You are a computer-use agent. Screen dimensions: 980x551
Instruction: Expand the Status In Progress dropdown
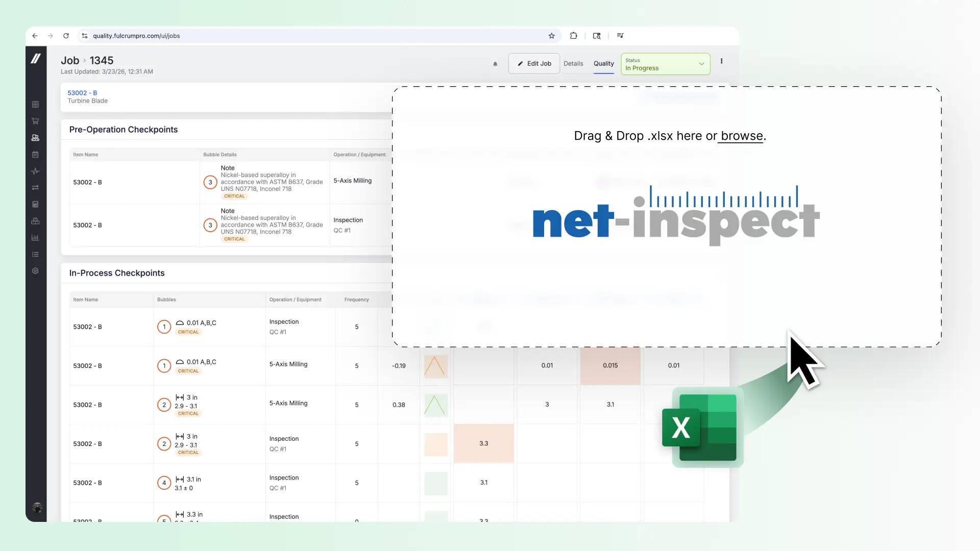[701, 64]
